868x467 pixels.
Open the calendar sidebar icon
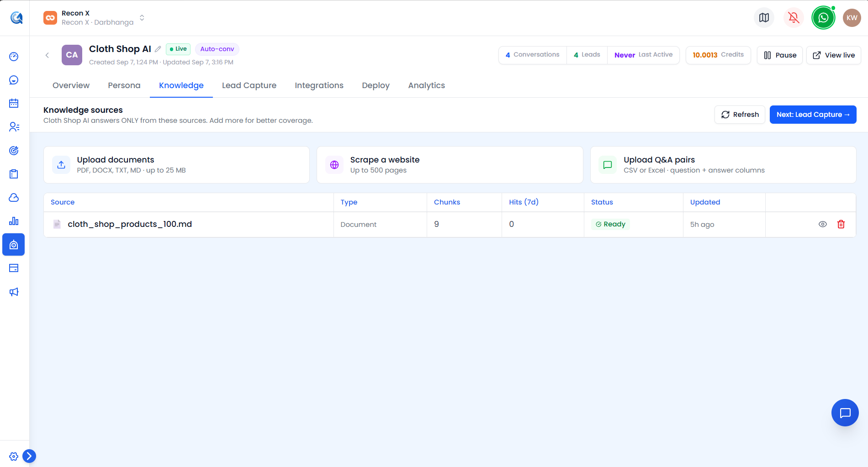(x=14, y=103)
